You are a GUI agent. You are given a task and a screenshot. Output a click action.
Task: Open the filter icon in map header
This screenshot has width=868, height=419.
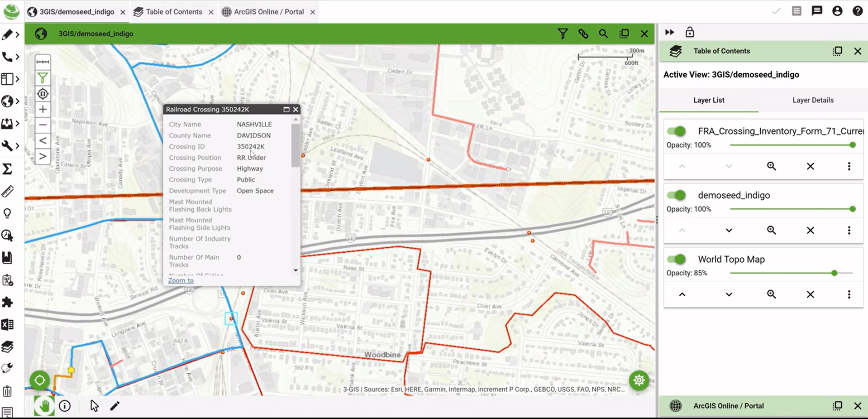563,34
